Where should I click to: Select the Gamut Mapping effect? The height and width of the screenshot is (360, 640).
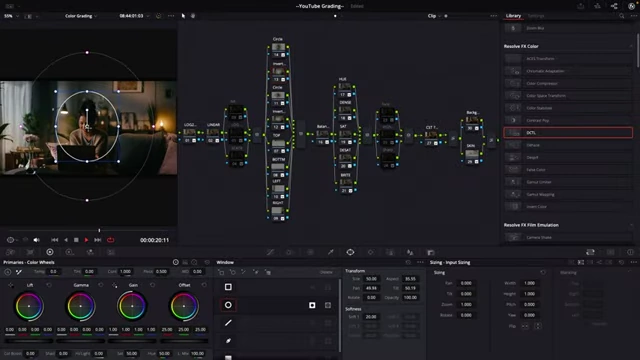568,194
